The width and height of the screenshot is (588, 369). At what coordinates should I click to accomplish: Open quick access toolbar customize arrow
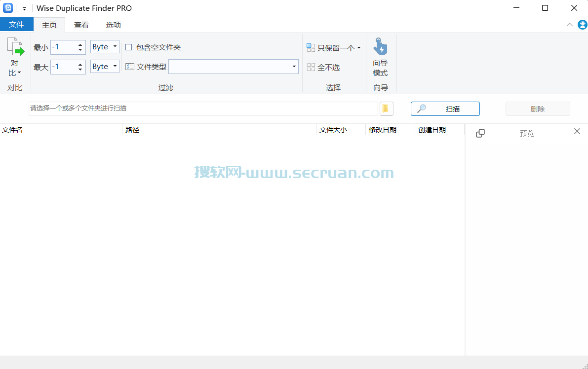24,8
